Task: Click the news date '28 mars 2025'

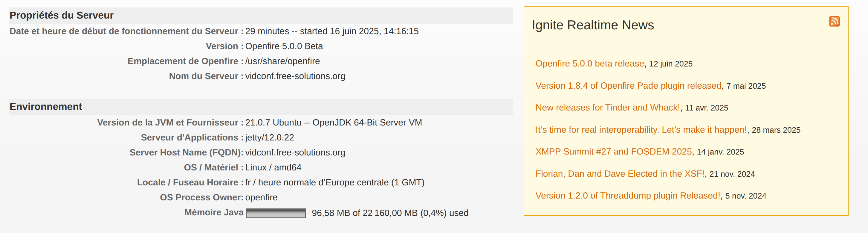Action: coord(776,130)
